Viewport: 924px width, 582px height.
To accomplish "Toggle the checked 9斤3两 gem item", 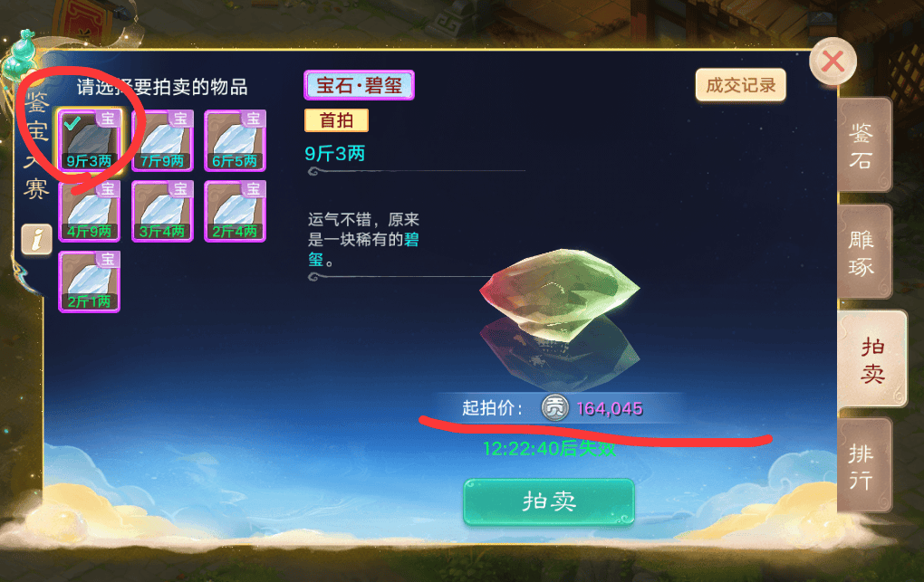I will [90, 141].
